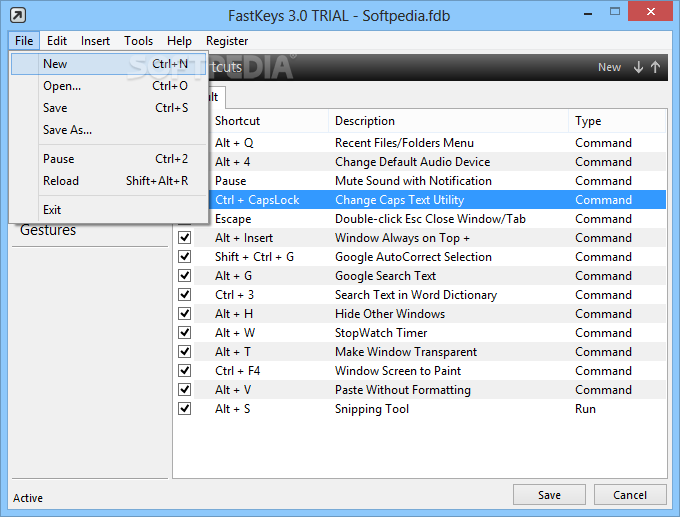Maximize the FastKeys window
This screenshot has height=517, width=680.
(x=615, y=12)
